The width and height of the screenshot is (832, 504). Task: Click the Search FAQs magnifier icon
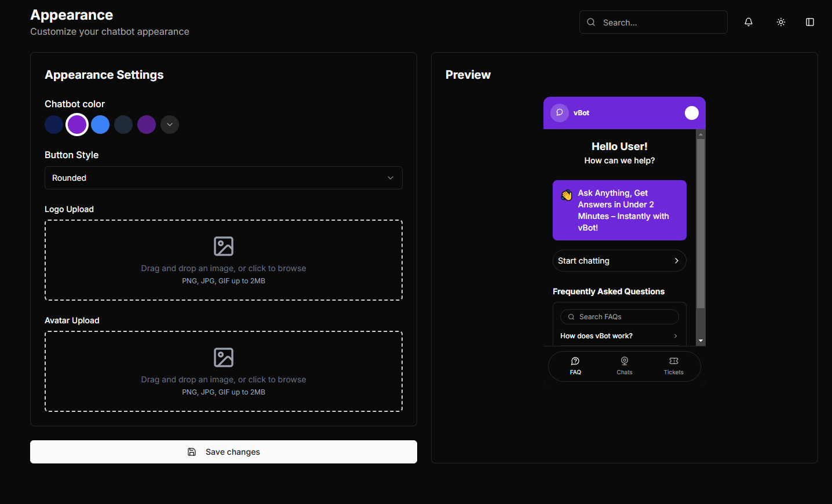tap(571, 317)
